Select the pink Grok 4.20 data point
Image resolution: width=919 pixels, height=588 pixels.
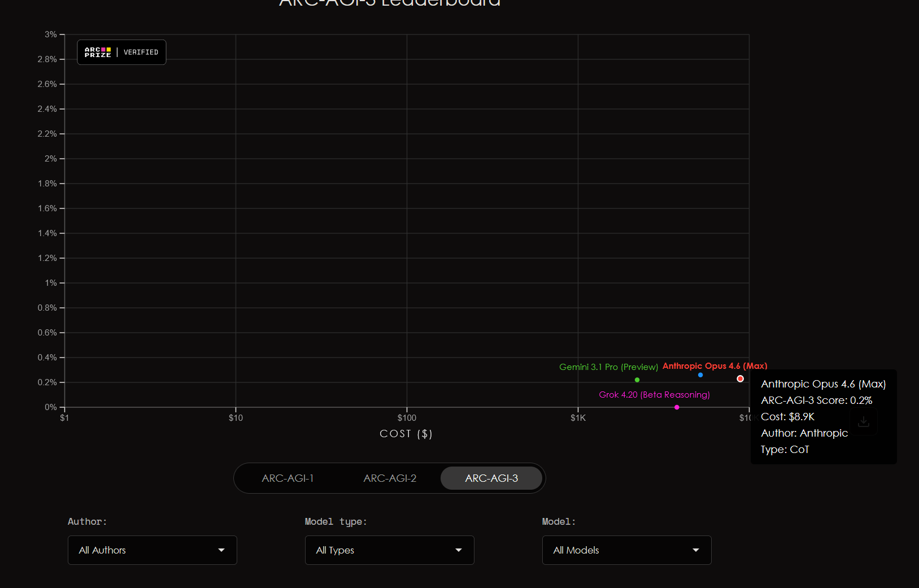[677, 407]
